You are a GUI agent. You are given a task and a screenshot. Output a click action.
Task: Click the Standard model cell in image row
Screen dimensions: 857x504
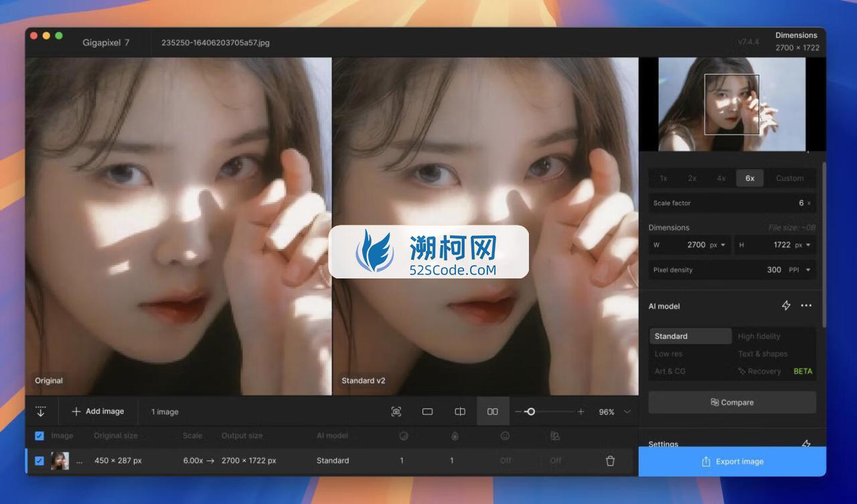pos(333,460)
